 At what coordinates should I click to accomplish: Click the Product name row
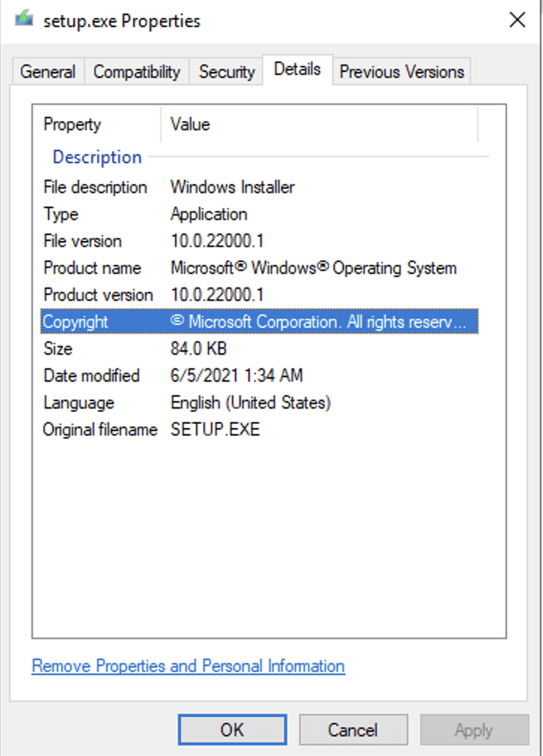tap(92, 268)
